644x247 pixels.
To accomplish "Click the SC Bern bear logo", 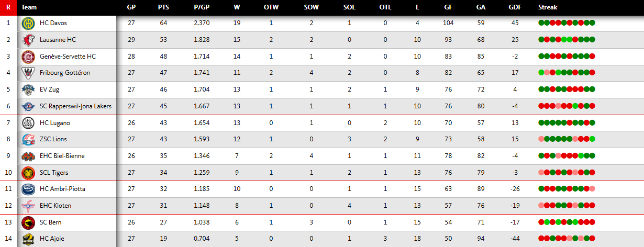I will coord(28,222).
